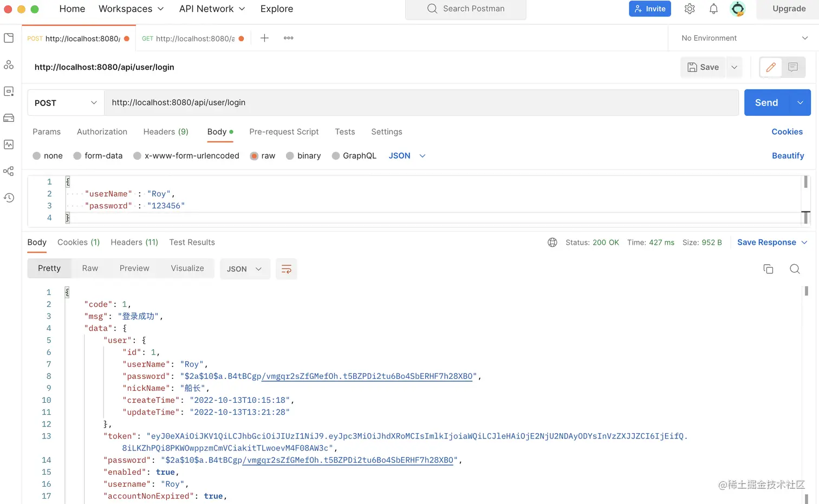The width and height of the screenshot is (819, 504).
Task: Switch to the Authorization tab
Action: coord(102,132)
